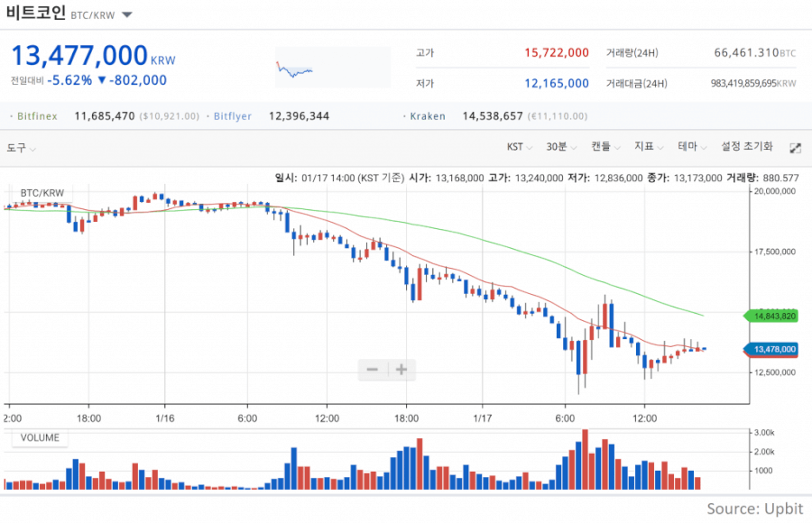Zoom in chart with plus button
This screenshot has height=523, width=812.
click(401, 369)
